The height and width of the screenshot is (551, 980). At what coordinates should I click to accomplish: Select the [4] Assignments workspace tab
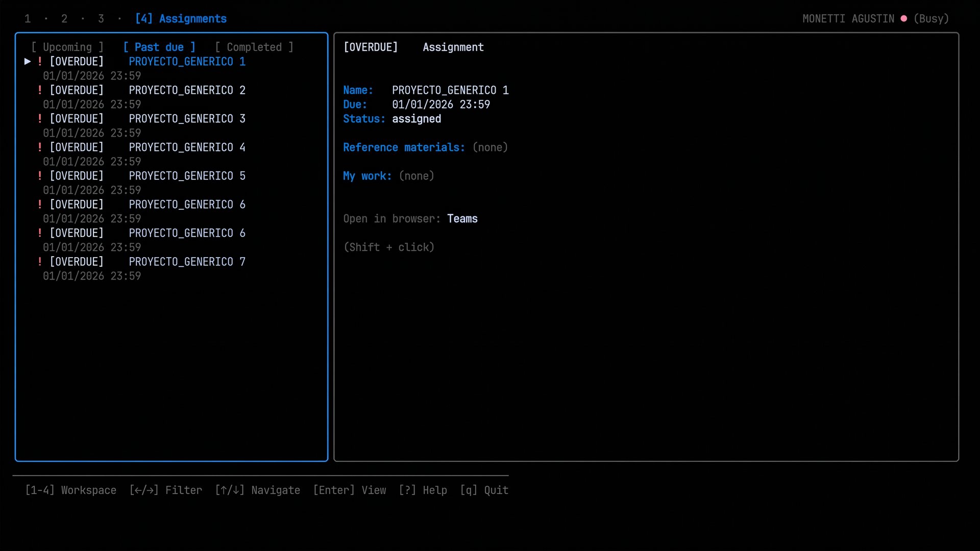pos(181,19)
